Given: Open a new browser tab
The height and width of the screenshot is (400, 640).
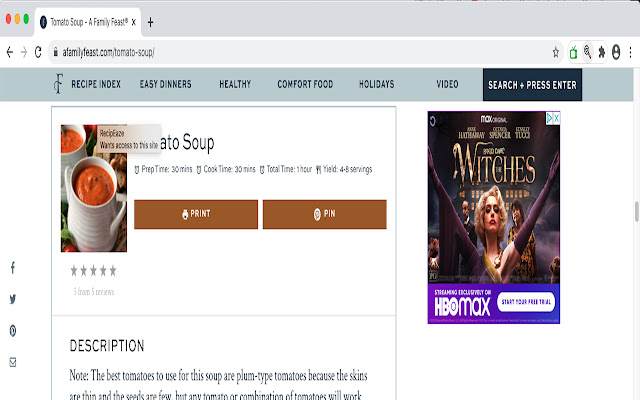Looking at the screenshot, I should [150, 22].
